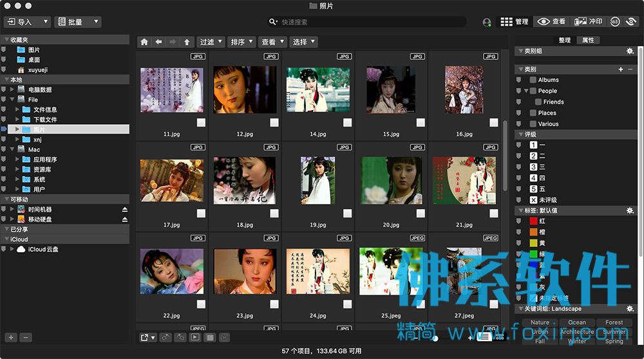Viewport: 644px width, 359px height.
Task: Select the 黄 yellow label swatch
Action: 533,243
